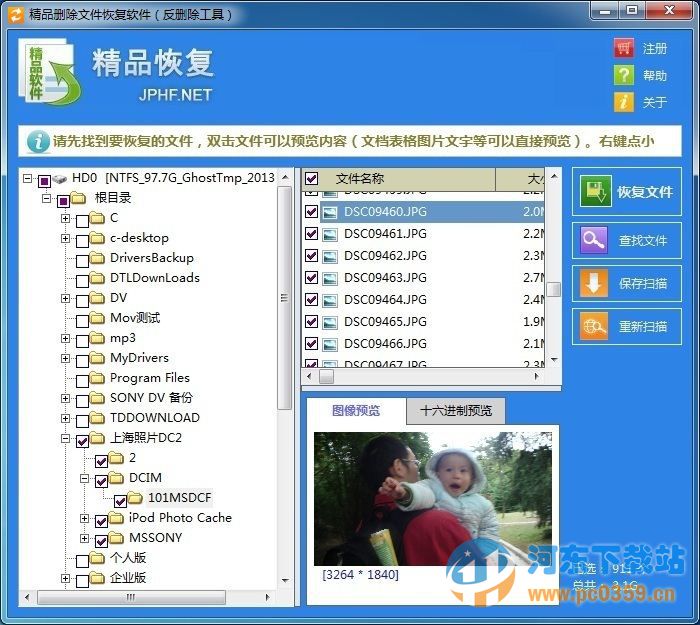Image resolution: width=700 pixels, height=625 pixels.
Task: Expand the MSSONY folder node
Action: click(84, 538)
